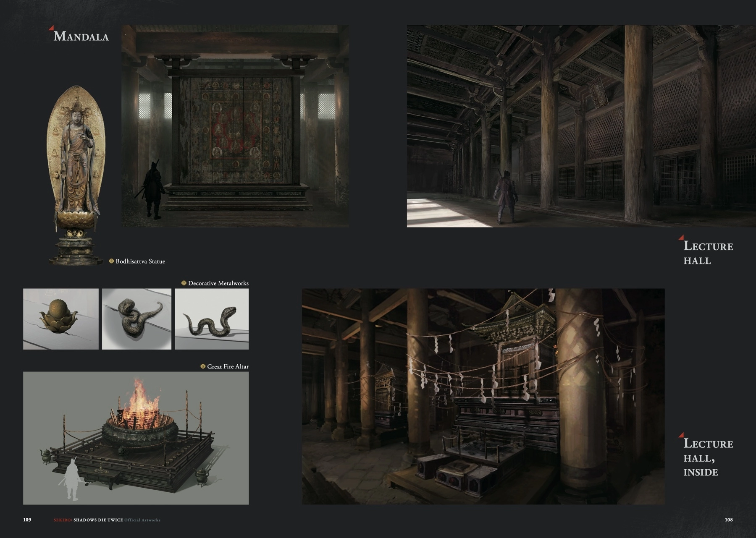
Task: Click bullet icon beside Decorative Metalworks
Action: click(184, 283)
